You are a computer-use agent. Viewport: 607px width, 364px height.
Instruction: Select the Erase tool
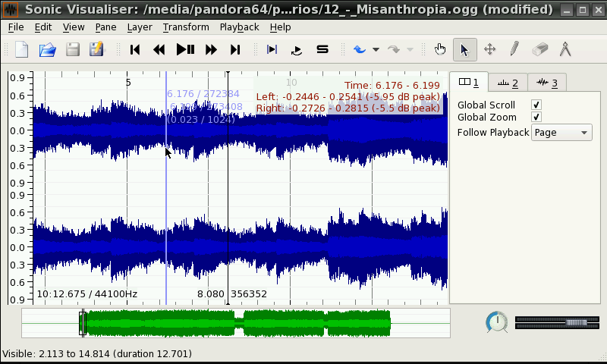coord(539,50)
